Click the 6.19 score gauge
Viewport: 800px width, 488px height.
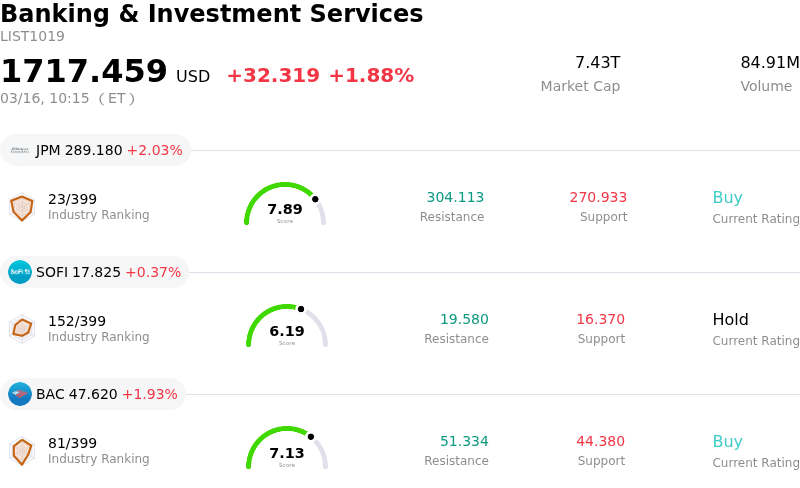pyautogui.click(x=287, y=327)
